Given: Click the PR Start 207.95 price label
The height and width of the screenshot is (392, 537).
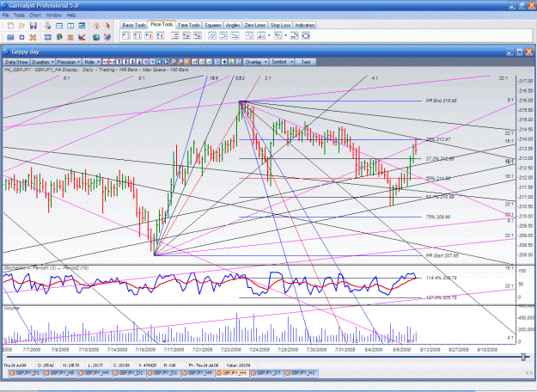Looking at the screenshot, I should [442, 255].
